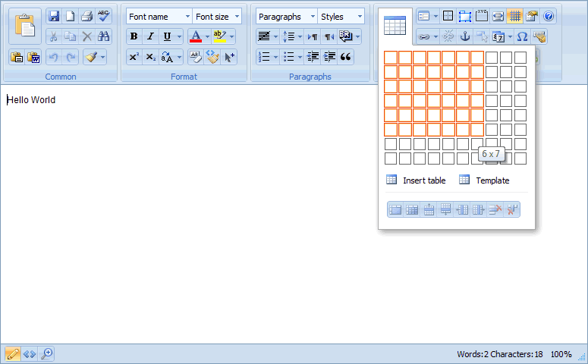Screen dimensions: 588x364
Task: Click the blockquote quotation mark icon
Action: point(346,57)
